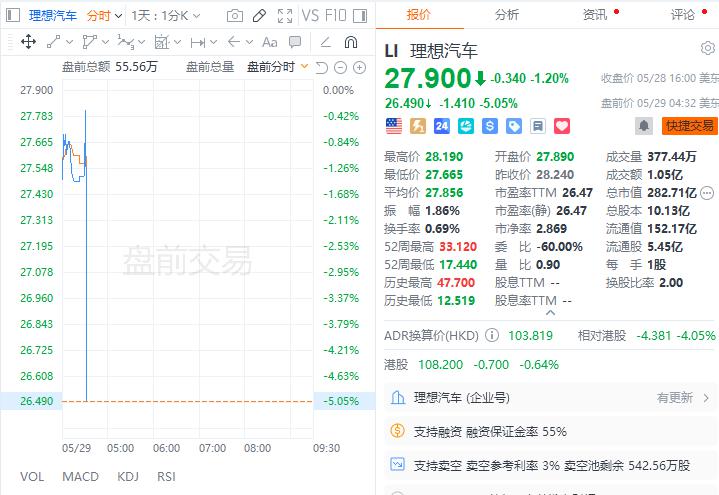
Task: Show ADR换算价 info tooltip icon
Action: 492,335
